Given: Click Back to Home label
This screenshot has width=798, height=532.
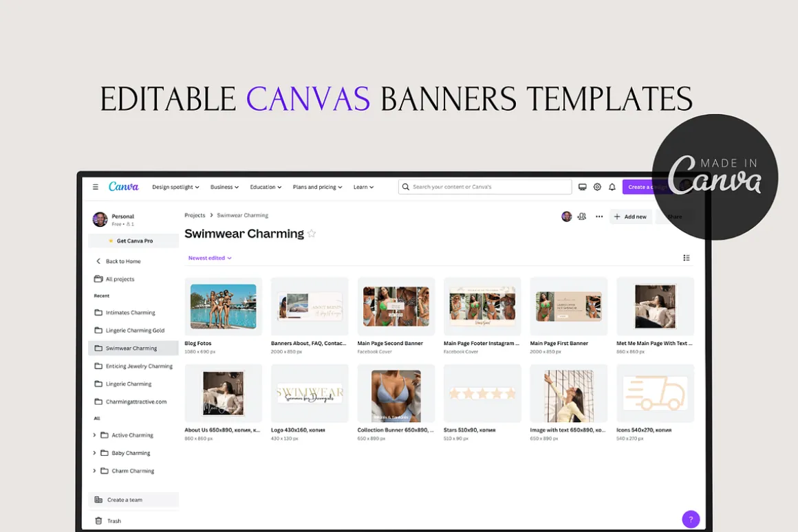Looking at the screenshot, I should pos(123,261).
